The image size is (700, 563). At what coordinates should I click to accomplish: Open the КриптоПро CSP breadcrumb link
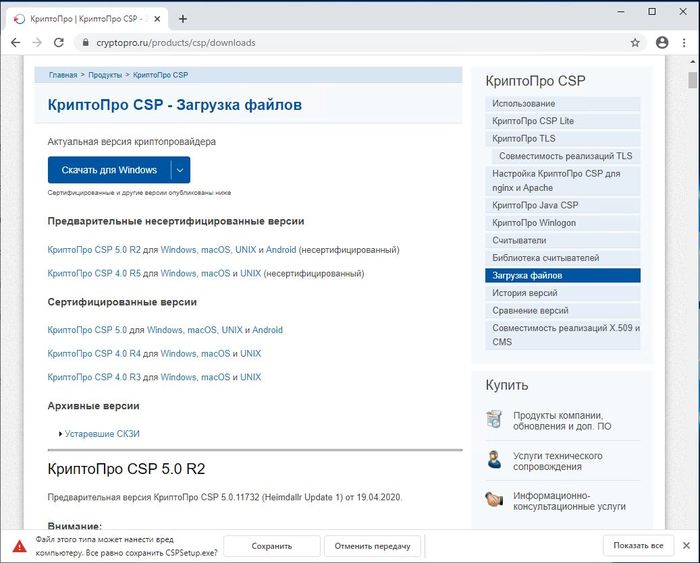(160, 75)
